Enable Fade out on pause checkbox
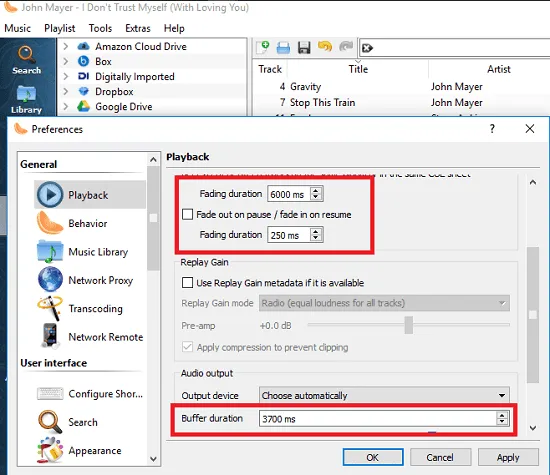Screen dimensions: 550x475 click(187, 214)
